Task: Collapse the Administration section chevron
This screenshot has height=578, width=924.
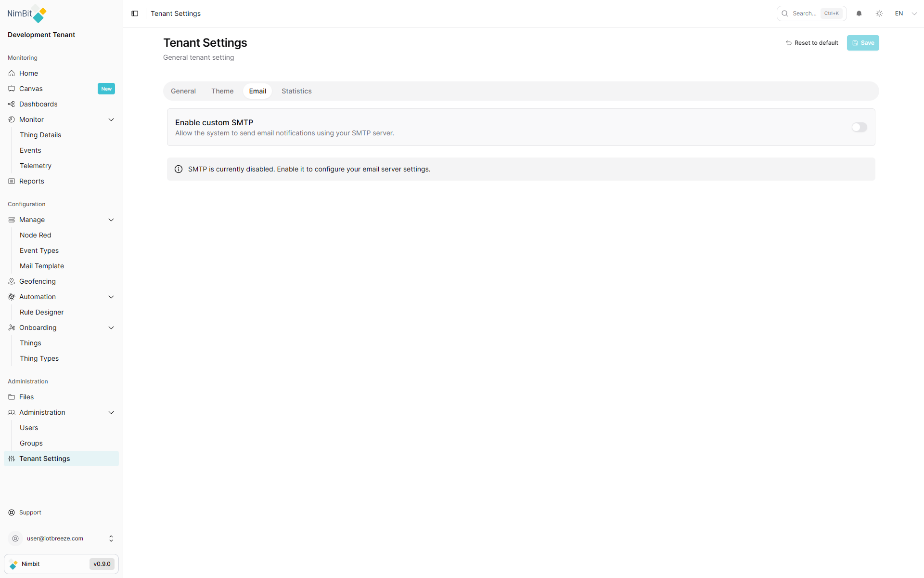Action: tap(111, 412)
